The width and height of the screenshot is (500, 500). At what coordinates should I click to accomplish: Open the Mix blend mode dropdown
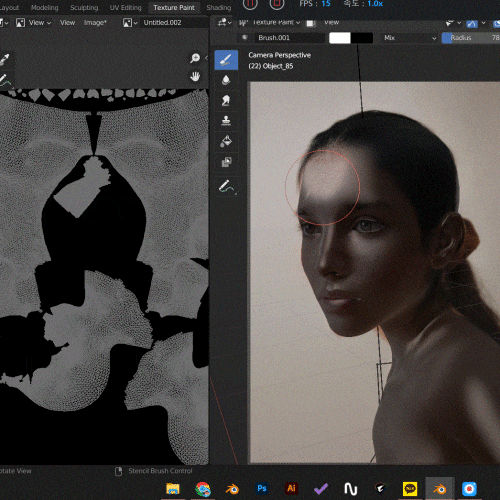410,38
